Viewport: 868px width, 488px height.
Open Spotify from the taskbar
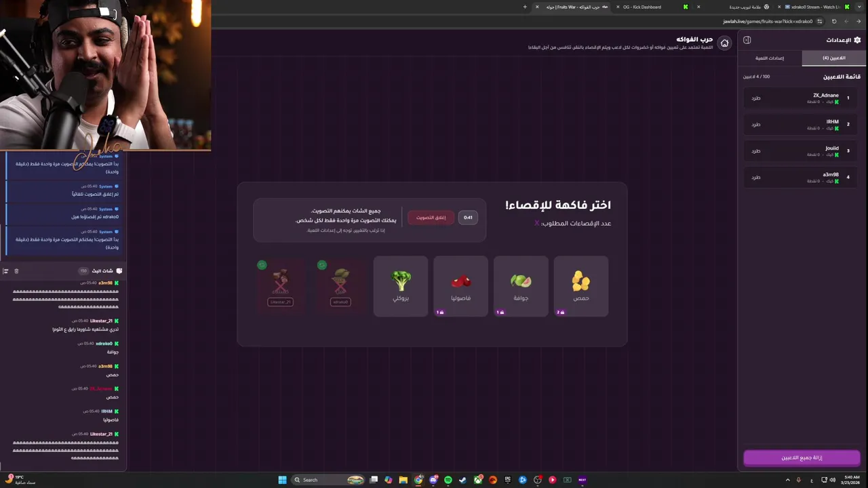point(448,480)
